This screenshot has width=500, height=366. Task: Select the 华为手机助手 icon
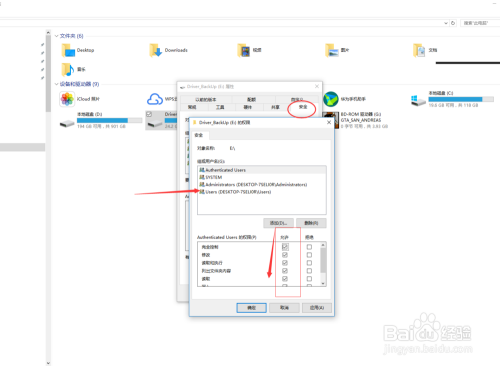pos(331,99)
